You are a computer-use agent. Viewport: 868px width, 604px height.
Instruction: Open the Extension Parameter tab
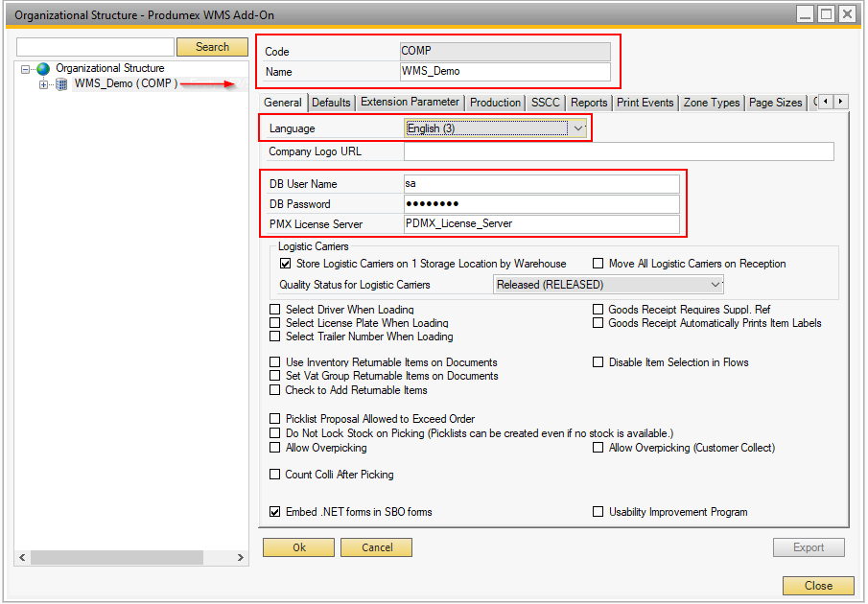click(410, 103)
